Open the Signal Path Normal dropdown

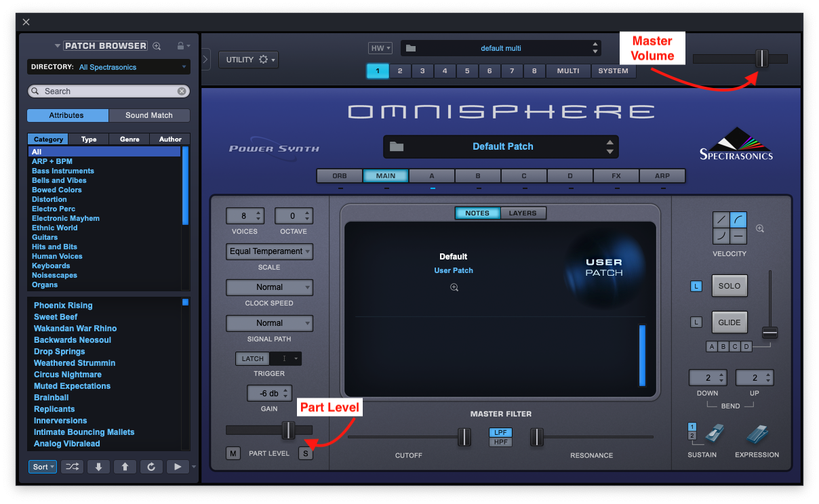(269, 323)
